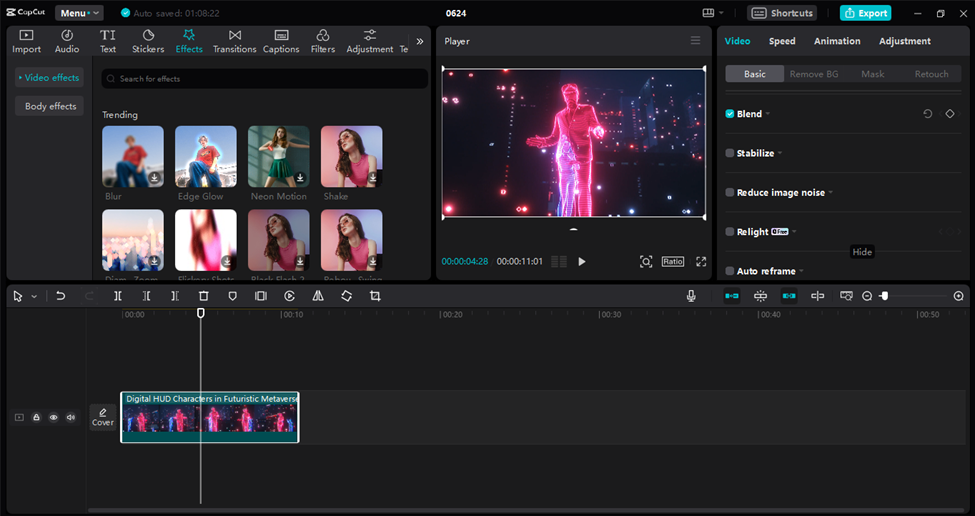Hide the video track with eye icon
Screen dimensions: 975x516
tap(53, 417)
